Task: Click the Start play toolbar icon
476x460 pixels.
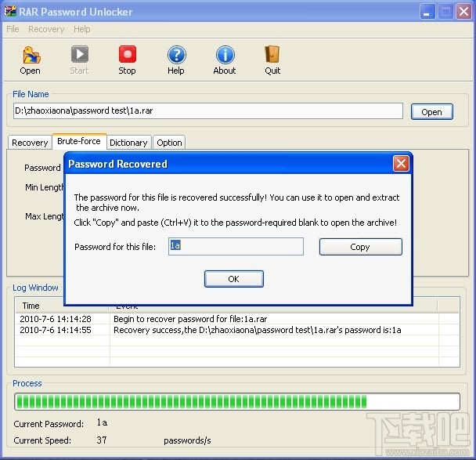Action: [80, 54]
